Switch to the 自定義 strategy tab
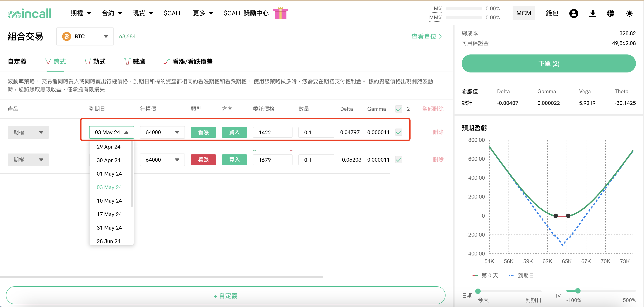The width and height of the screenshot is (644, 307). [17, 61]
